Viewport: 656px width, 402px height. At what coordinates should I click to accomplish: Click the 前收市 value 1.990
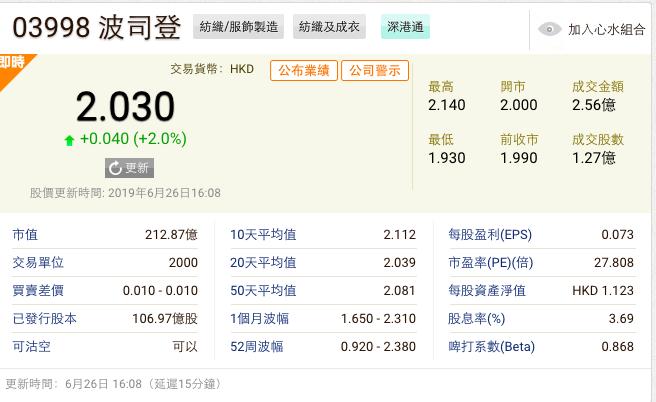pyautogui.click(x=519, y=158)
